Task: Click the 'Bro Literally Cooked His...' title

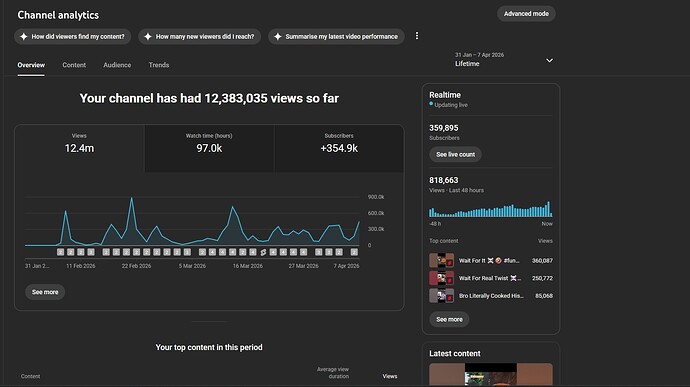Action: [x=491, y=296]
